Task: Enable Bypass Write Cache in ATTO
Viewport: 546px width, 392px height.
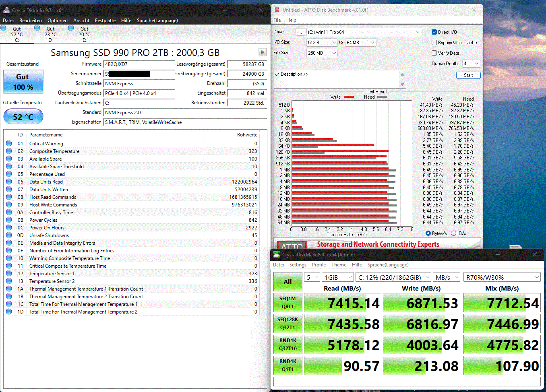Action: [x=434, y=42]
